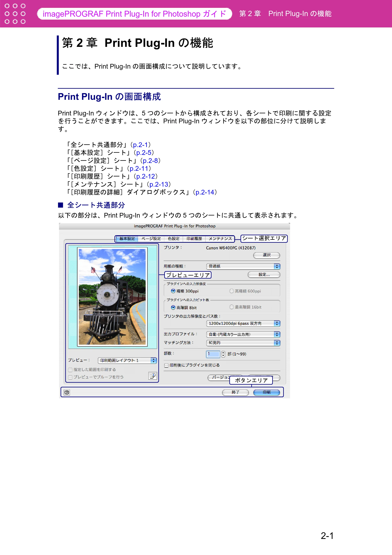The height and width of the screenshot is (555, 392).
Task: Select the 最高階調 16bit radio button
Action: click(231, 307)
